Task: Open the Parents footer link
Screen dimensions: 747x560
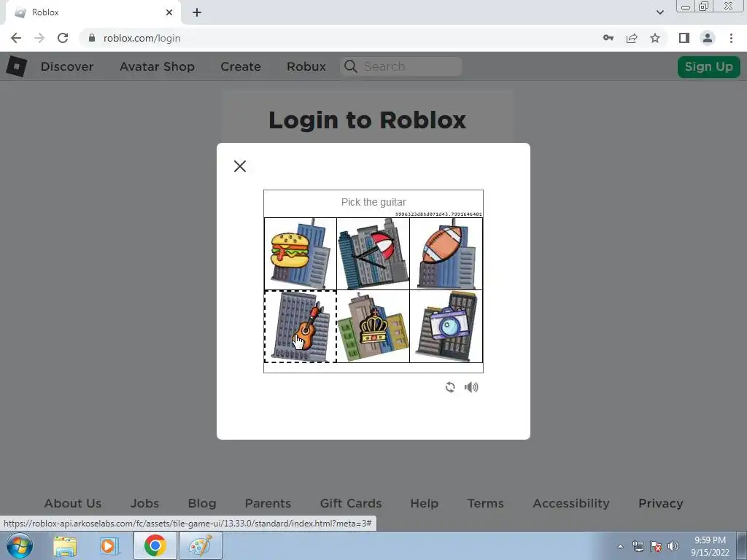Action: tap(268, 503)
